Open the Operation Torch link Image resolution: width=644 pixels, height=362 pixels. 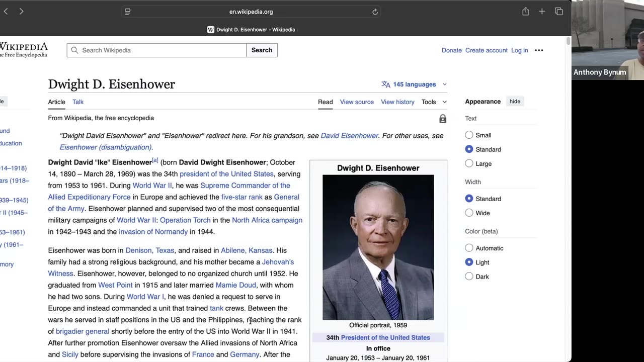pyautogui.click(x=185, y=220)
